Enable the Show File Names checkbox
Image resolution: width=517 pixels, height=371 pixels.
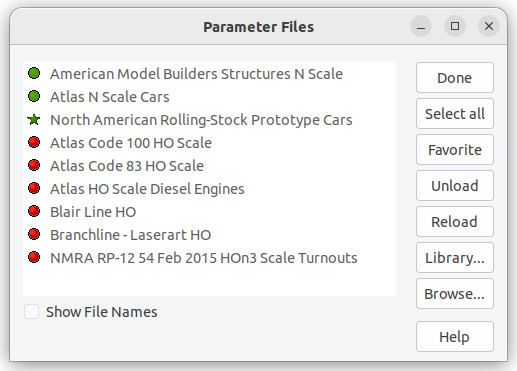(x=31, y=312)
